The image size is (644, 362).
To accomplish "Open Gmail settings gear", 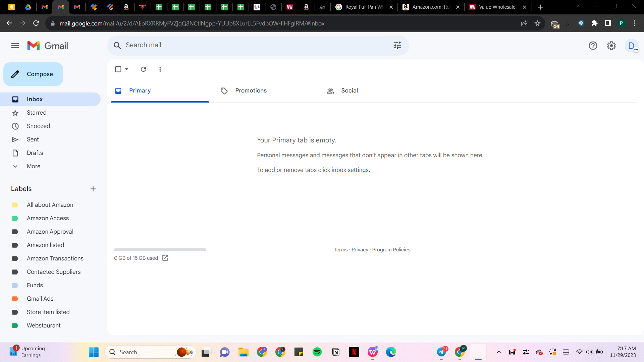I will [x=611, y=46].
